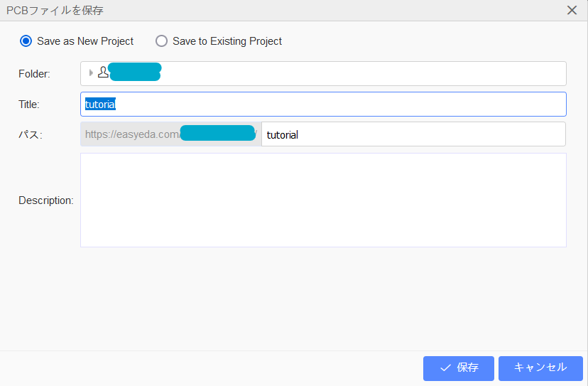588x386 pixels.
Task: Click the checkmark icon on 保存 button
Action: (445, 368)
